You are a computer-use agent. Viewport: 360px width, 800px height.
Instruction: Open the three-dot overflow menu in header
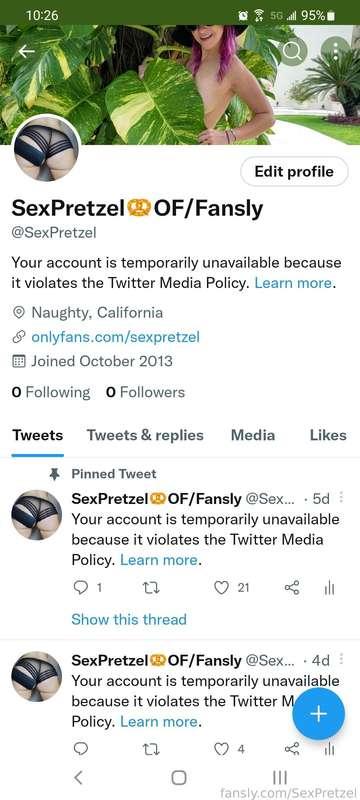click(335, 51)
